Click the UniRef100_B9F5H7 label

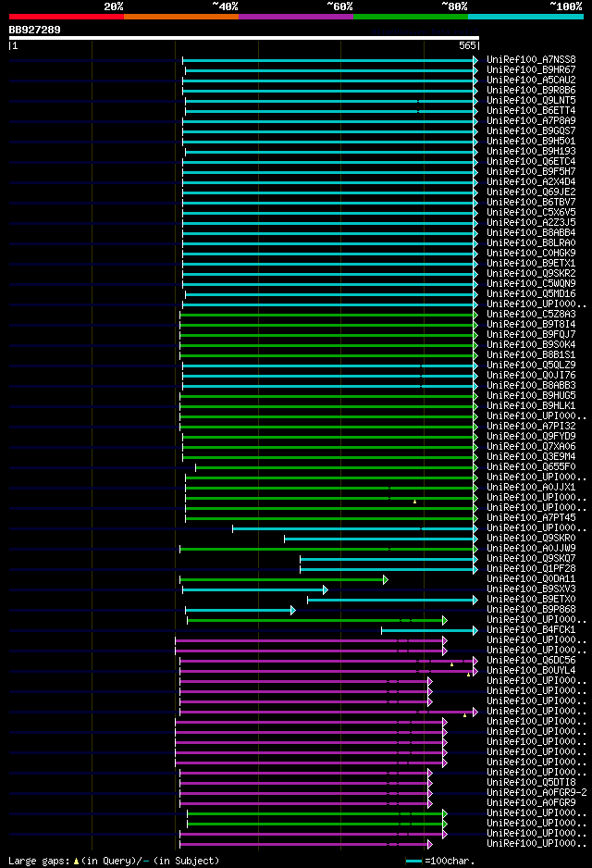(531, 171)
